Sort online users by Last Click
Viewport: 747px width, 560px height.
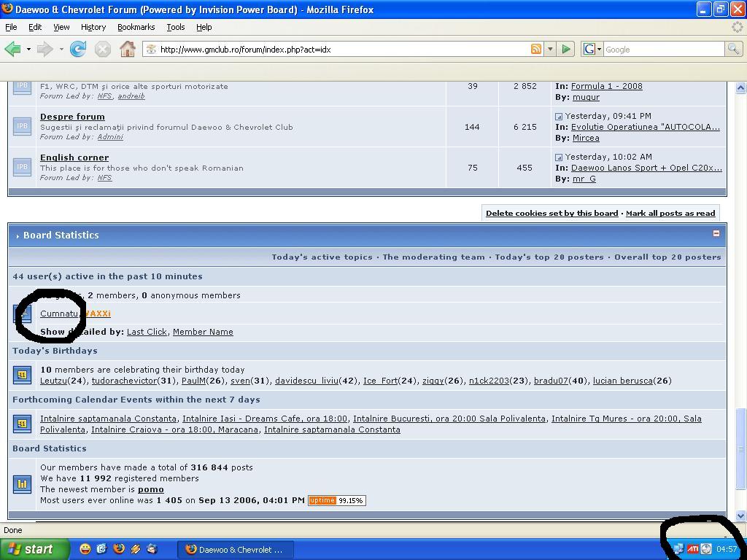147,332
